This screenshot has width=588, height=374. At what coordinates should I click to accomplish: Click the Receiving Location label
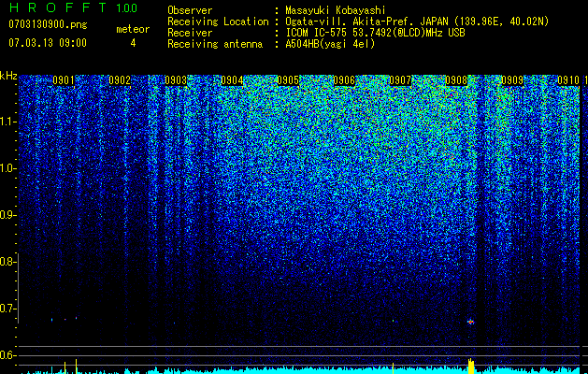tap(218, 22)
